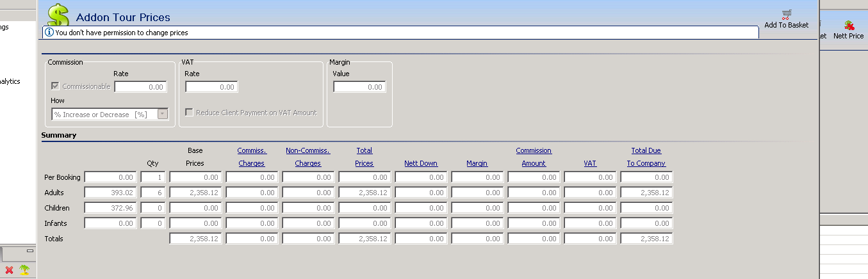Click the Adults Base Prices field 2,358.12
868x279 pixels.
195,193
